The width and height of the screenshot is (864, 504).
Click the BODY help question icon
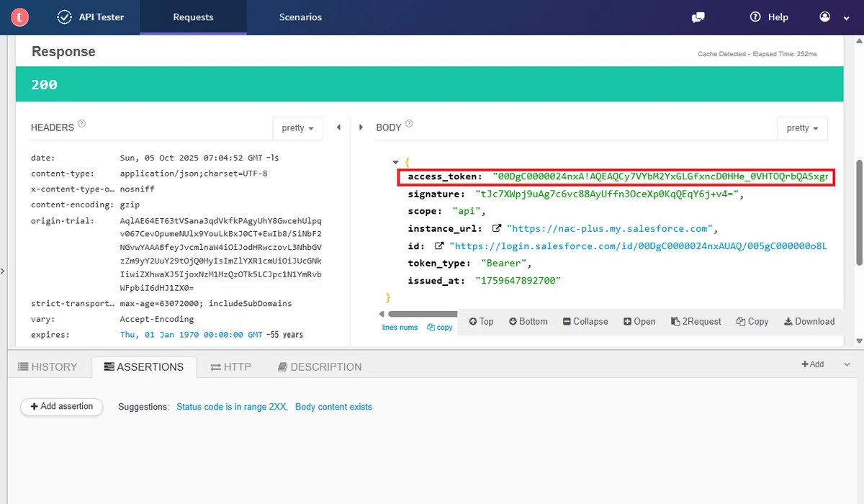pyautogui.click(x=409, y=124)
